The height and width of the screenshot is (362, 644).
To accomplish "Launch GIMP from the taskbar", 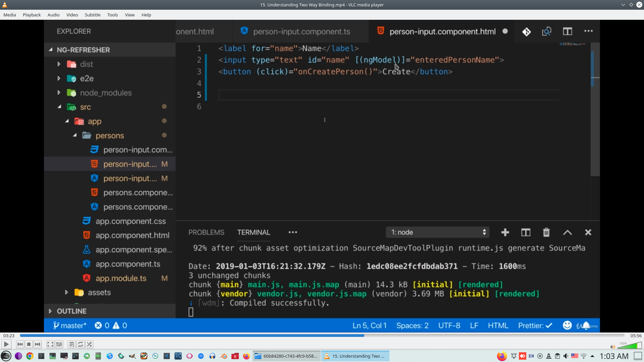I will [132, 356].
